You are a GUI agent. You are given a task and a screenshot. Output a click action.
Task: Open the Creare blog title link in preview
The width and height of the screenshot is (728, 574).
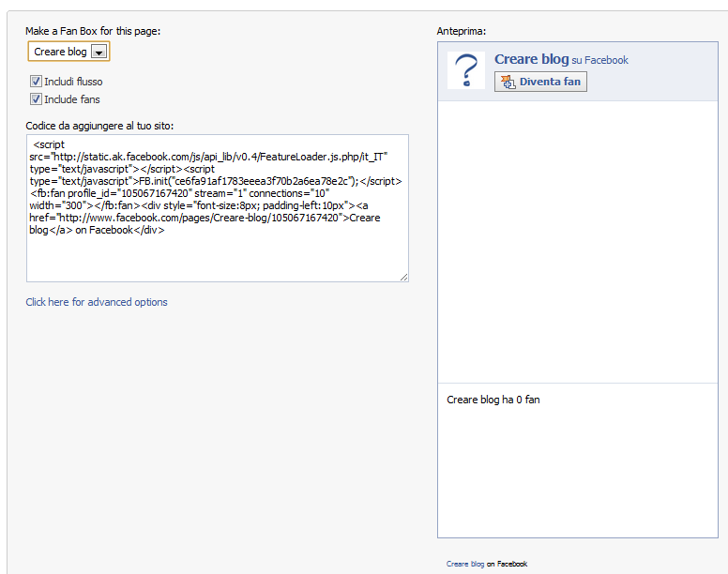tap(532, 59)
